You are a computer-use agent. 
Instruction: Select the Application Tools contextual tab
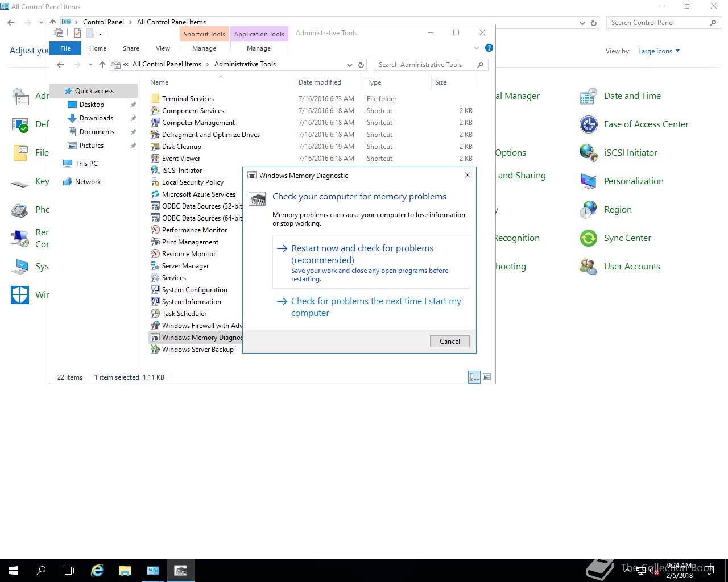tap(259, 34)
